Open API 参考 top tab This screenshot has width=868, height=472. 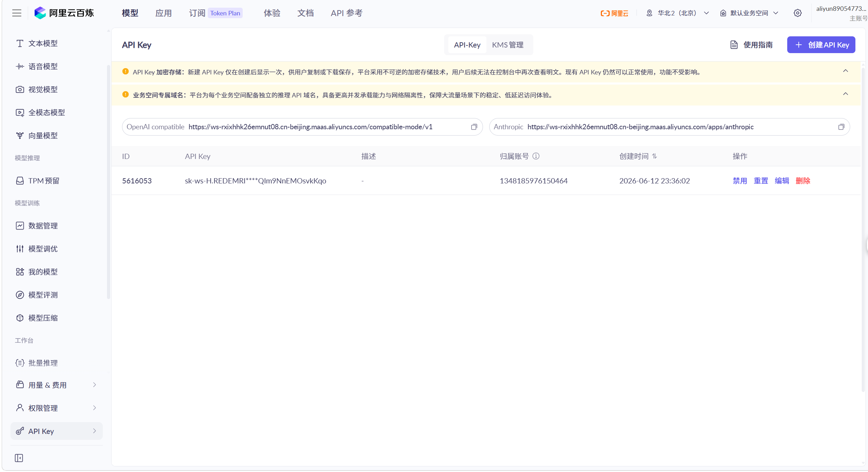pos(347,13)
